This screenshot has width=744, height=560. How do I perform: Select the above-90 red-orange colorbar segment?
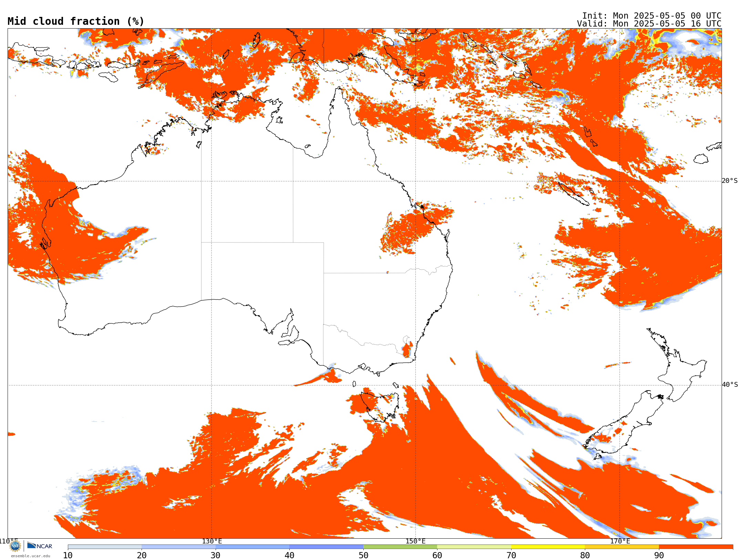click(696, 547)
